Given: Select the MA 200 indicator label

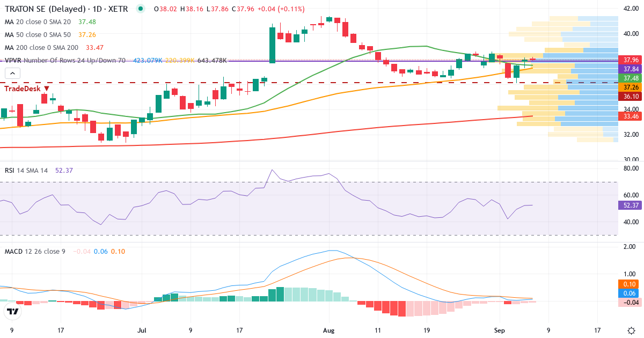Looking at the screenshot, I should click(41, 48).
